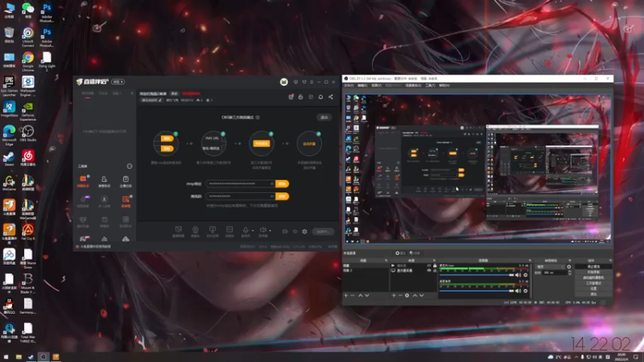644x362 pixels.
Task: Pop out OBS scenes dock panel
Action: [x=386, y=261]
